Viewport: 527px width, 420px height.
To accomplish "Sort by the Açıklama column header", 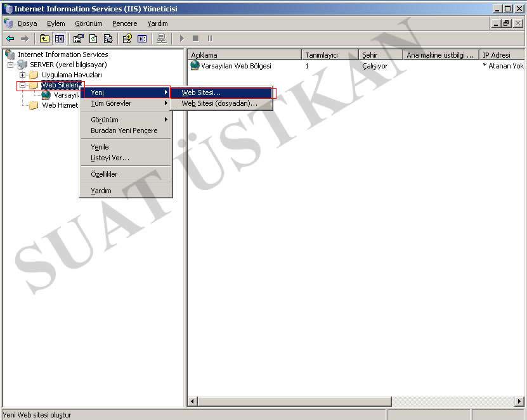I will click(x=244, y=54).
